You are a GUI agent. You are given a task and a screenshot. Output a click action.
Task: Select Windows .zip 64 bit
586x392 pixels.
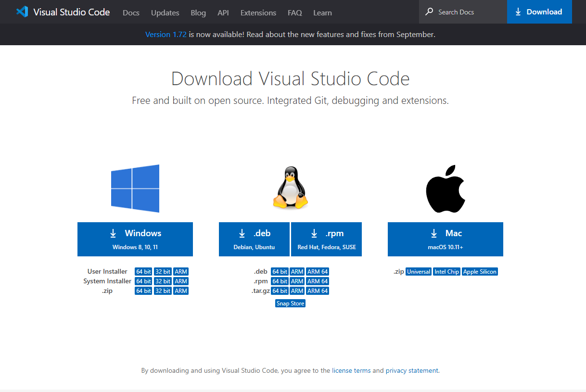143,291
